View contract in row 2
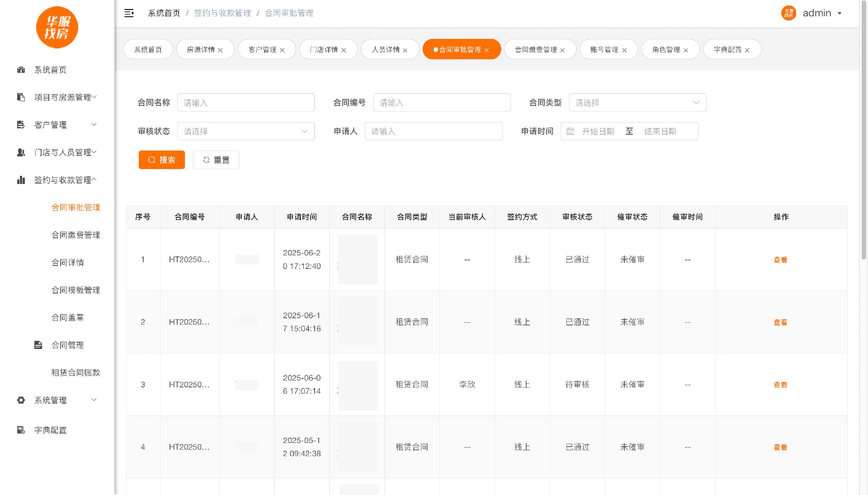 [780, 322]
